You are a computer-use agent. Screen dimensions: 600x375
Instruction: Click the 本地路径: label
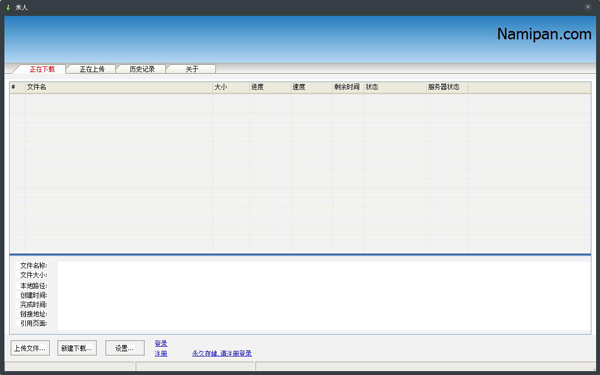click(x=34, y=286)
